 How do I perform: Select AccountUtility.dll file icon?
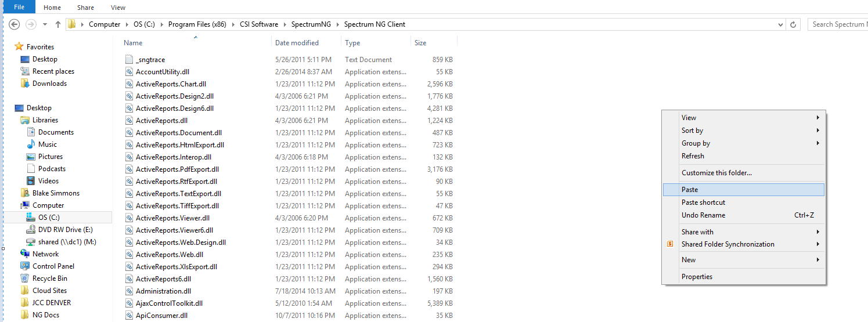(129, 72)
